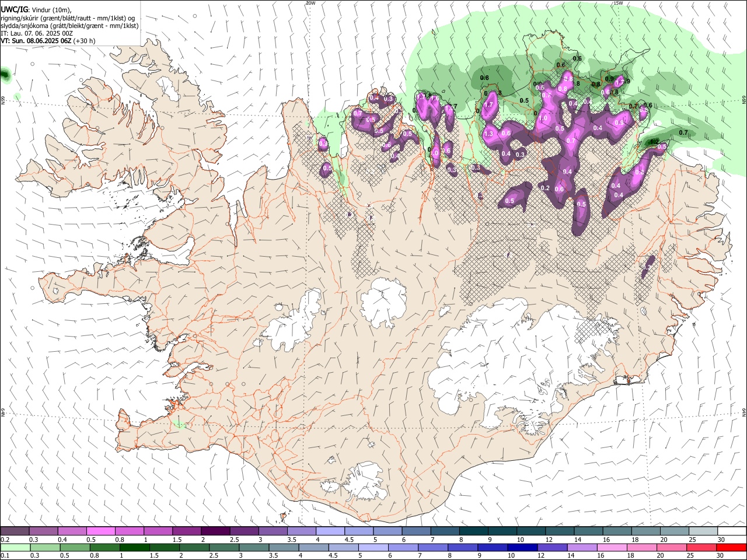The image size is (747, 560).
Task: Click the pale green 0.1 rain-scale swatch
Action: coord(15,548)
